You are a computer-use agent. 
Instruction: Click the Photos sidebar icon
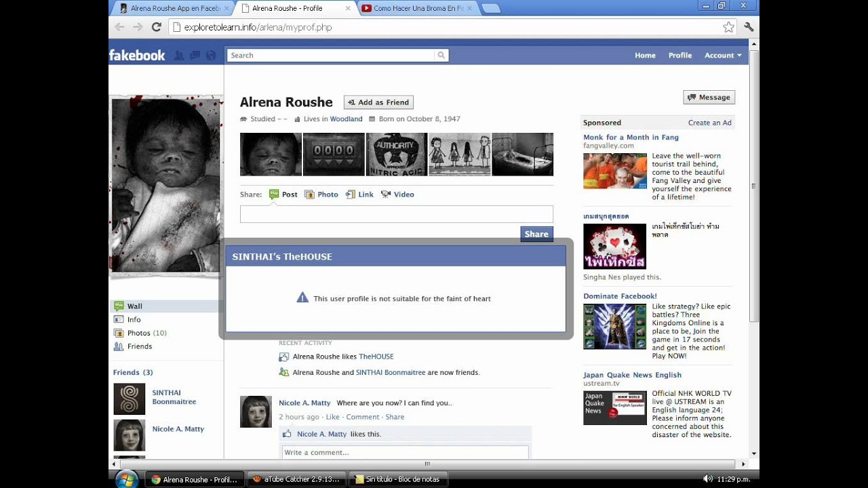(x=119, y=333)
